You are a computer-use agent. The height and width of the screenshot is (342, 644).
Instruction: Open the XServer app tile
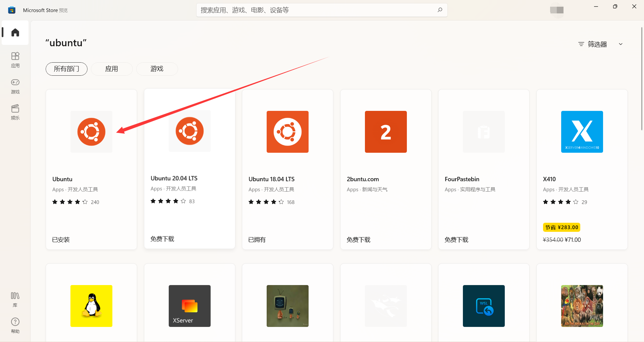pyautogui.click(x=190, y=306)
